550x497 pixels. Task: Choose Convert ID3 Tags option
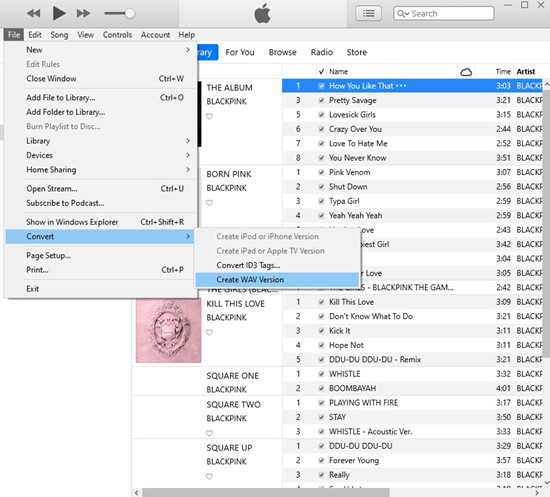pos(277,265)
